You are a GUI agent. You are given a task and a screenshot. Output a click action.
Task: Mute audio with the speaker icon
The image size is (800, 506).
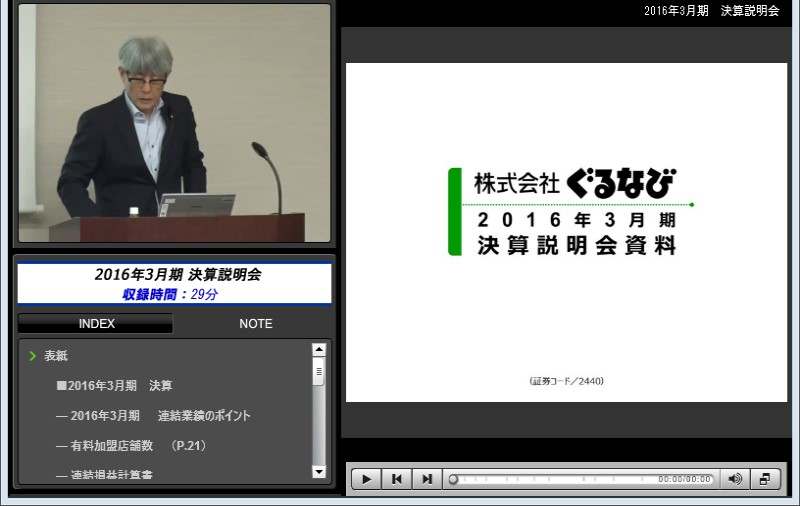tap(735, 479)
